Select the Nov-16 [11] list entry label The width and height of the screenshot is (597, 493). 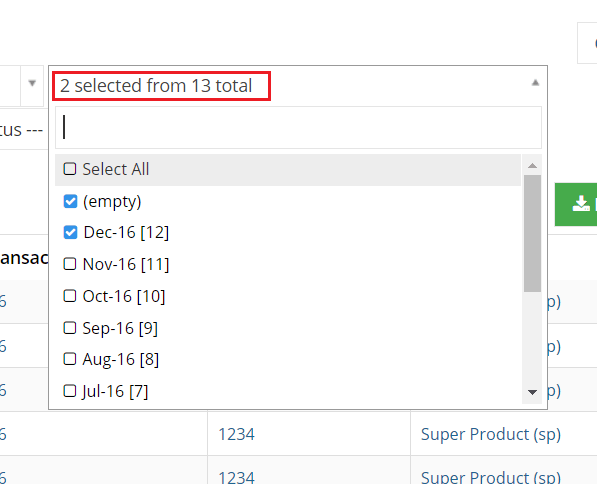point(126,264)
